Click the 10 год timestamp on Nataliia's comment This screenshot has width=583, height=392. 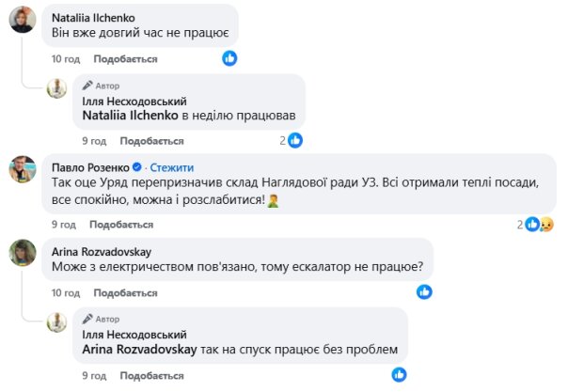point(65,58)
